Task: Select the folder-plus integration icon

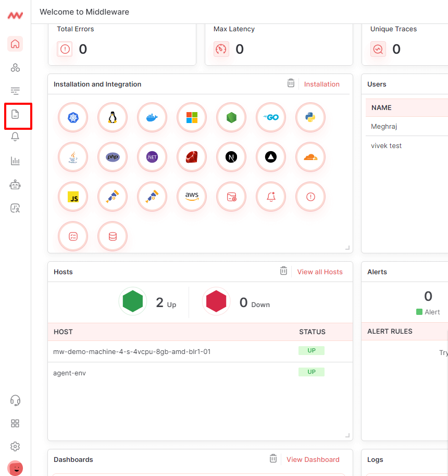Action: click(x=231, y=197)
